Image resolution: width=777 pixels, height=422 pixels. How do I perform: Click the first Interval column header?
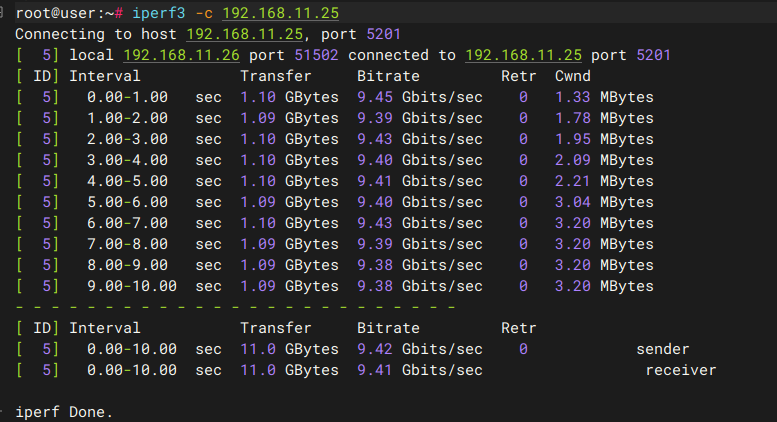point(105,76)
